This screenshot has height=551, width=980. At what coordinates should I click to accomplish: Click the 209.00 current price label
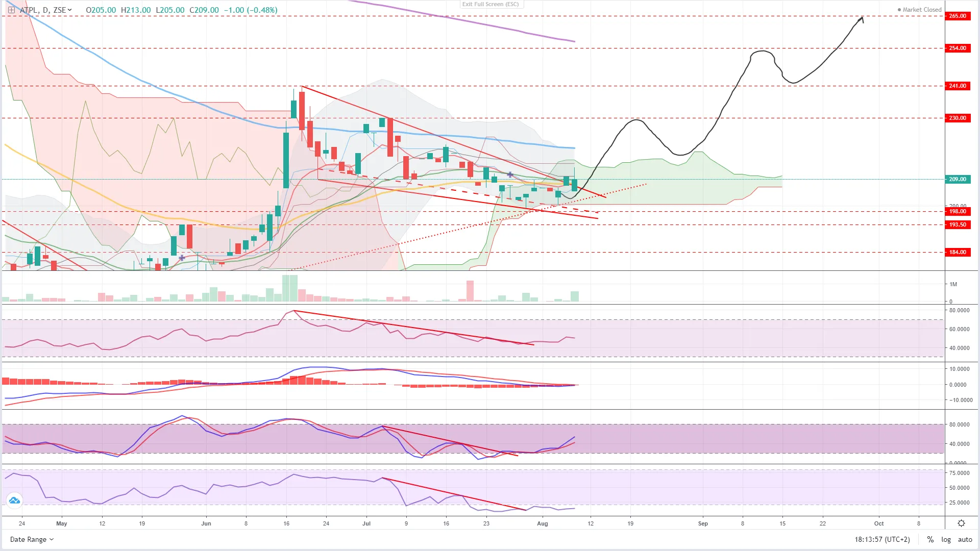[958, 179]
